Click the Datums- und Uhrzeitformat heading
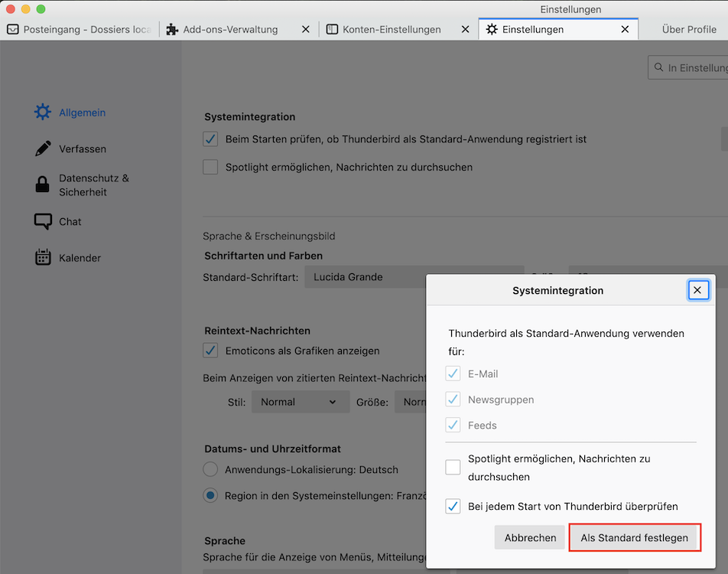 (x=272, y=449)
